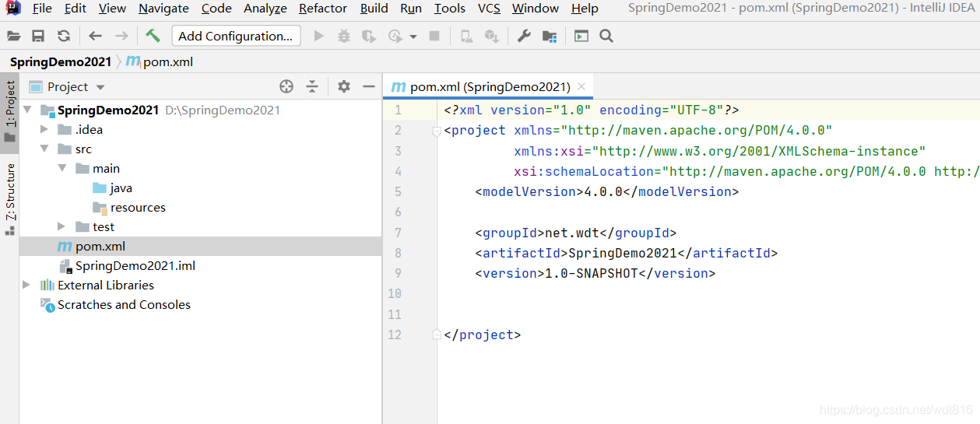Viewport: 980px width, 424px height.
Task: Open Settings via the wrench icon
Action: click(524, 36)
